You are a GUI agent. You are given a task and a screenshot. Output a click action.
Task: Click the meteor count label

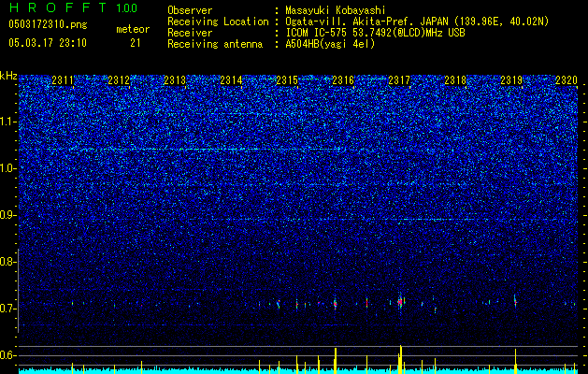133,29
